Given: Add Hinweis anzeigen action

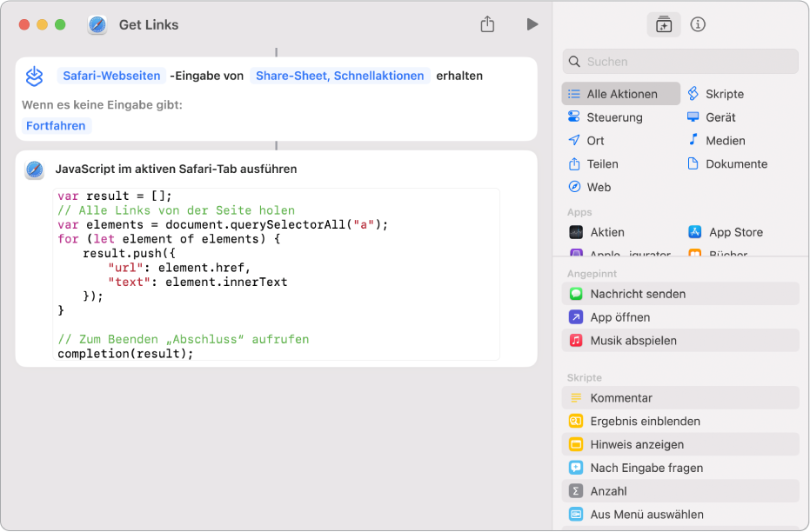Looking at the screenshot, I should click(680, 444).
